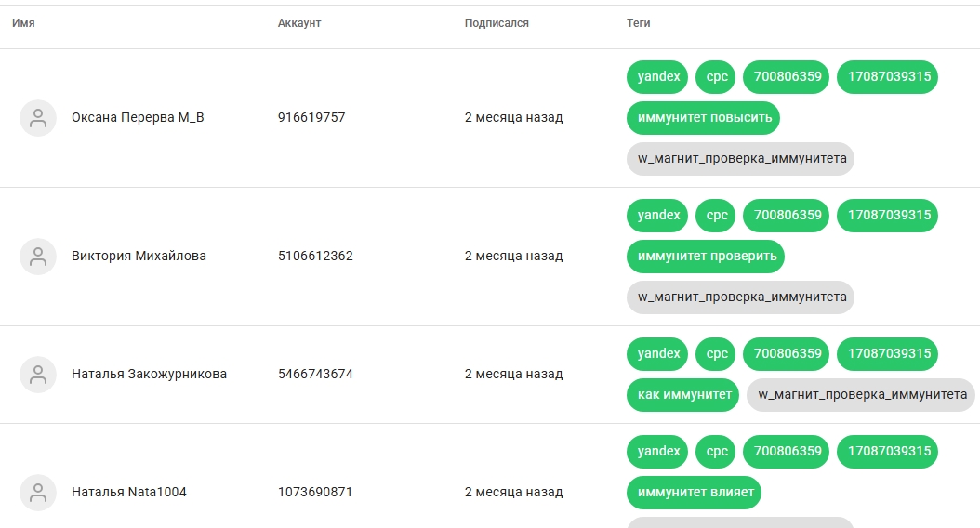Open subscriber Наталья Nata1004
The height and width of the screenshot is (528, 980).
(x=128, y=493)
